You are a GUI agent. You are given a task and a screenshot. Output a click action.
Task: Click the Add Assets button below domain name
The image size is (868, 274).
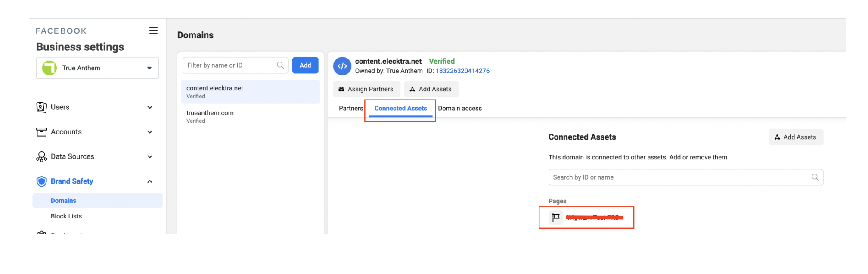[x=431, y=89]
